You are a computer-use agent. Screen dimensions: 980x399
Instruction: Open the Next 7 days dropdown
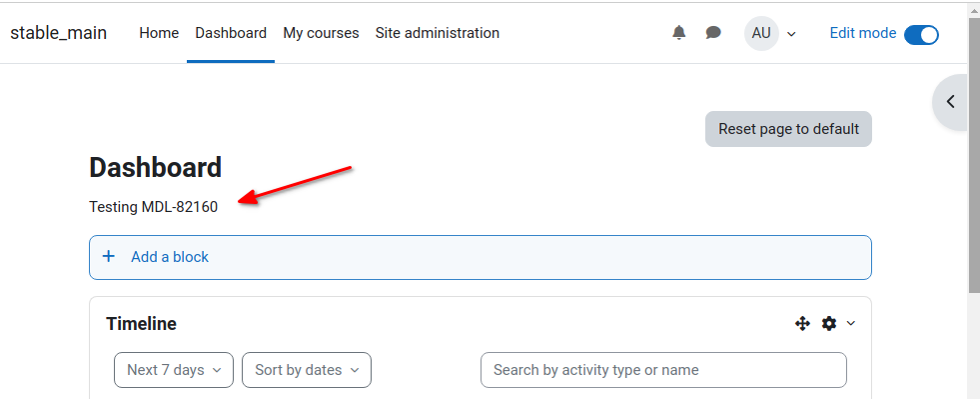(174, 370)
